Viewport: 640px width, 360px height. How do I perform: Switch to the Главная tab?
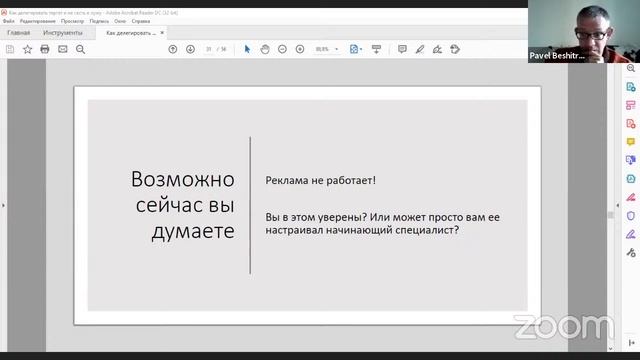(18, 33)
